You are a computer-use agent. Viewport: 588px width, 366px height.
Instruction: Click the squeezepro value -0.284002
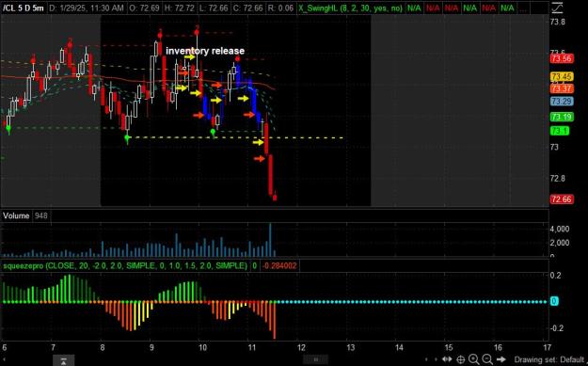279,266
